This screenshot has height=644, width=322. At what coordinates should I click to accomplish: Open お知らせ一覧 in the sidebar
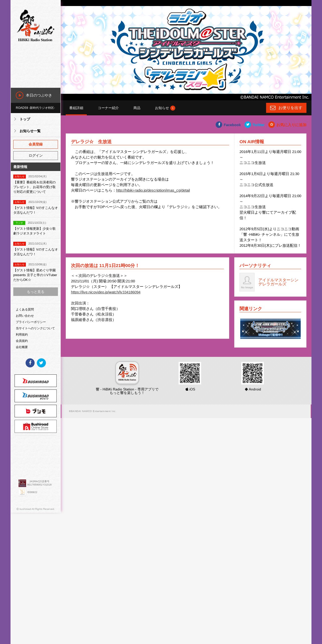35,131
